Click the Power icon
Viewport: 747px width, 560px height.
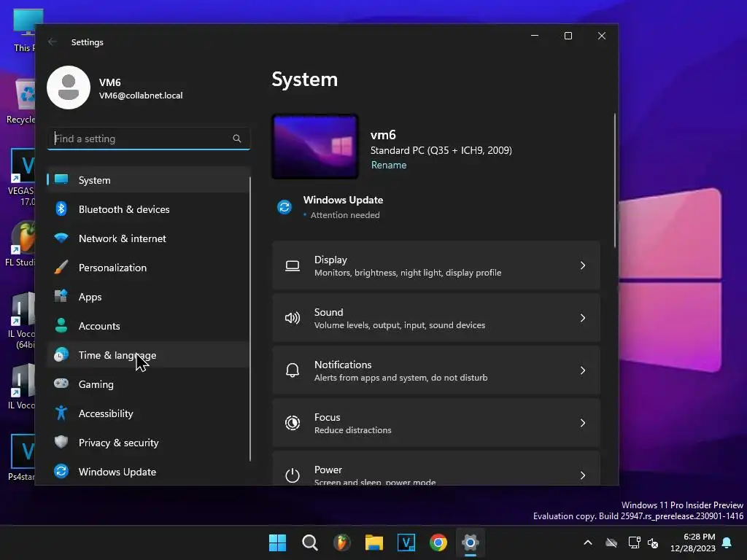293,475
